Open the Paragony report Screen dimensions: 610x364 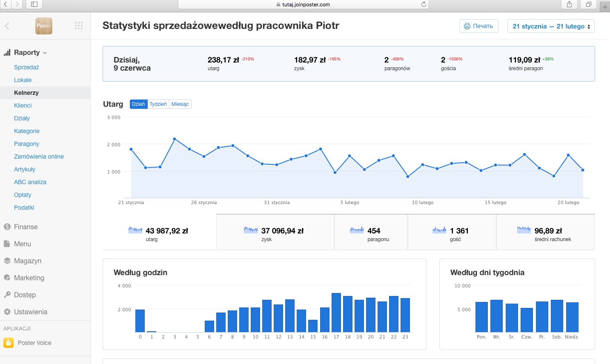[26, 144]
